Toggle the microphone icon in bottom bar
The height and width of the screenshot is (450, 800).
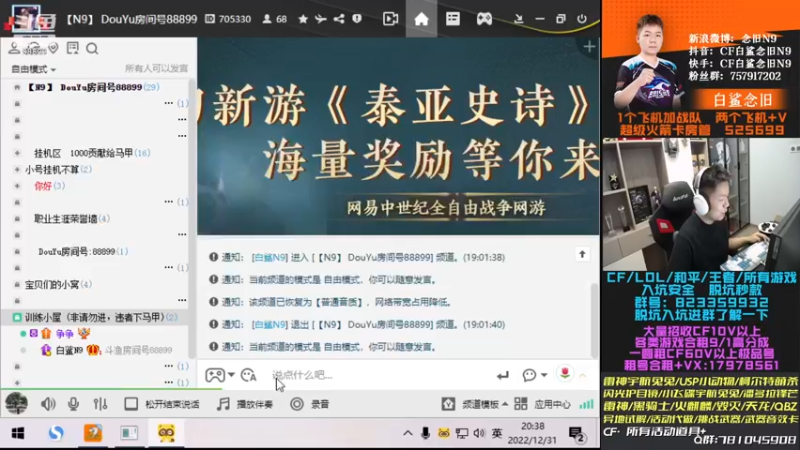[x=73, y=404]
